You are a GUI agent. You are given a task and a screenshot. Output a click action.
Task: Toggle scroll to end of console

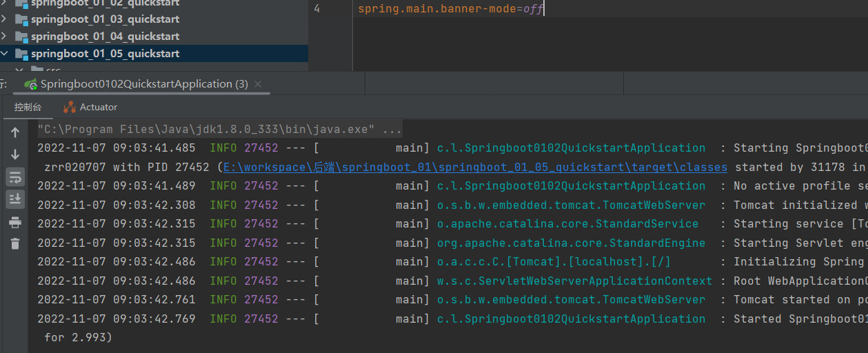15,199
